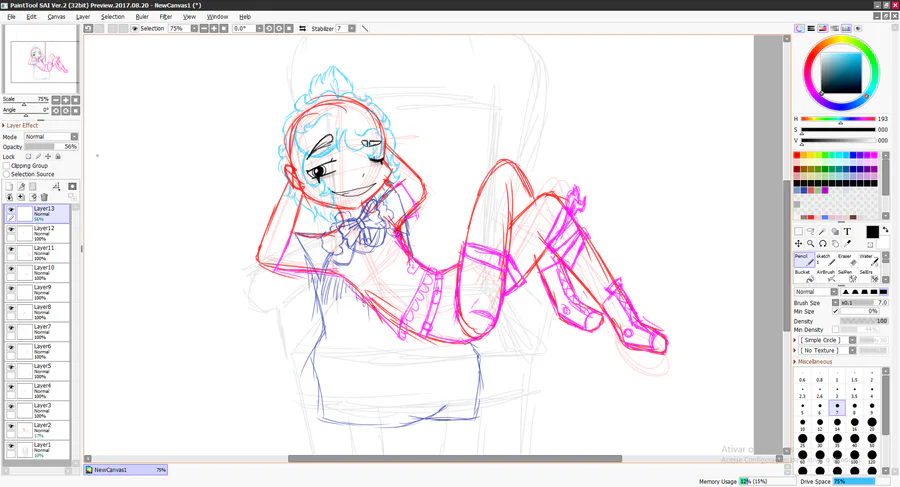Switch to the NewCanvas1 document tab
Screen dimensions: 900x487
pos(126,470)
